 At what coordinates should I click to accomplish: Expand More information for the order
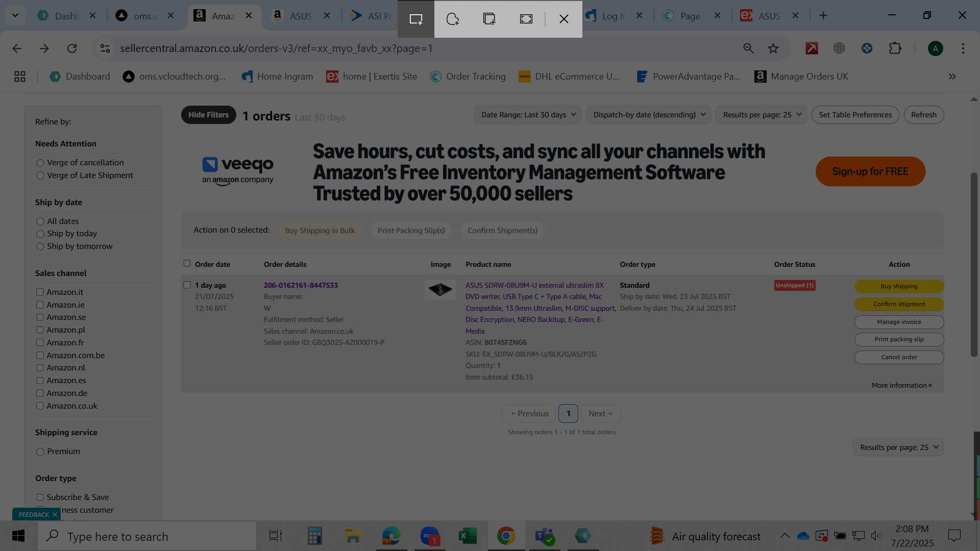[x=902, y=385]
